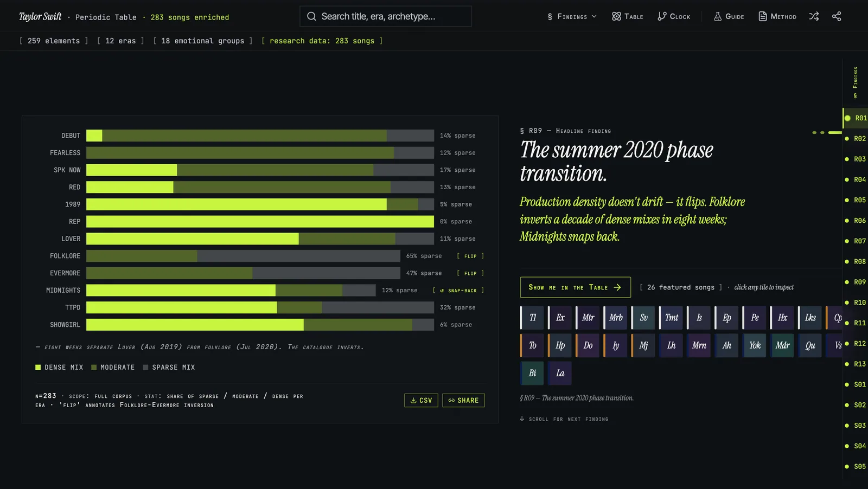
Task: Click the shuffle random icon in the header
Action: pyautogui.click(x=814, y=16)
